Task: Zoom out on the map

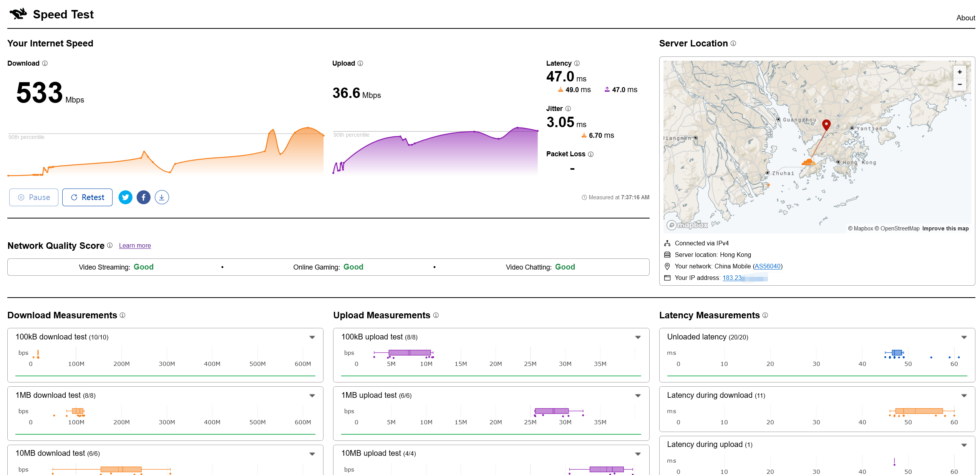Action: pos(959,84)
